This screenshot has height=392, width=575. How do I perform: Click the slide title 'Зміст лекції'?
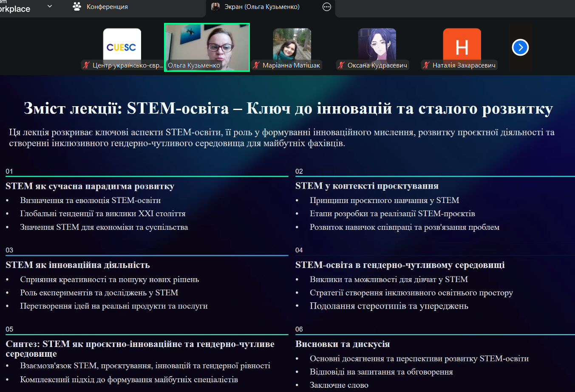(288, 109)
